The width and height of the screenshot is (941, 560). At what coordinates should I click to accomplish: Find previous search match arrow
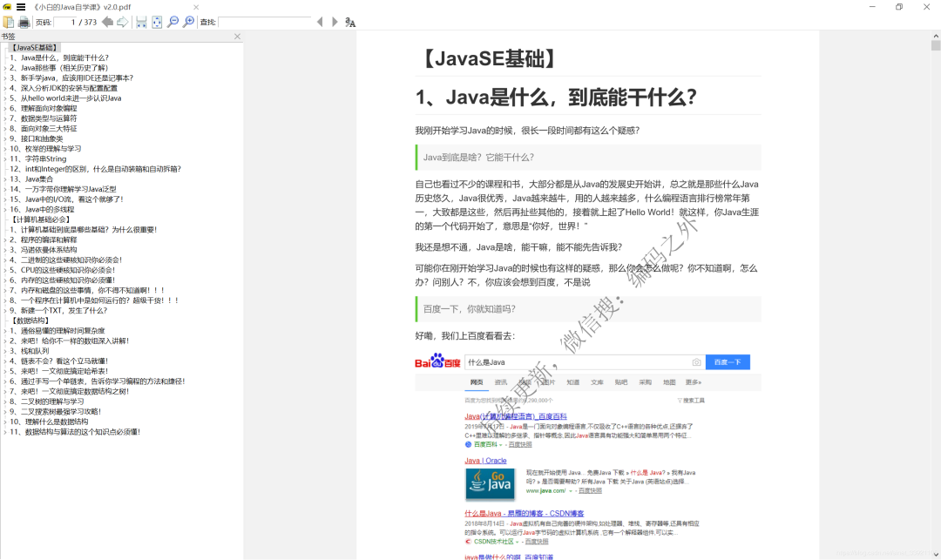tap(320, 22)
